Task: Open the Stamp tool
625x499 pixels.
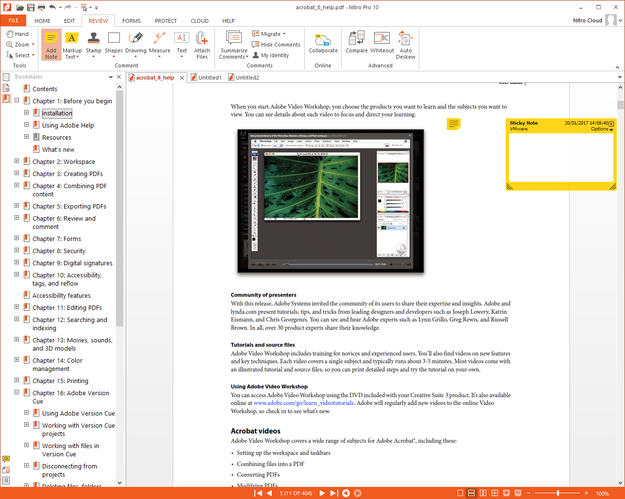Action: click(x=93, y=45)
